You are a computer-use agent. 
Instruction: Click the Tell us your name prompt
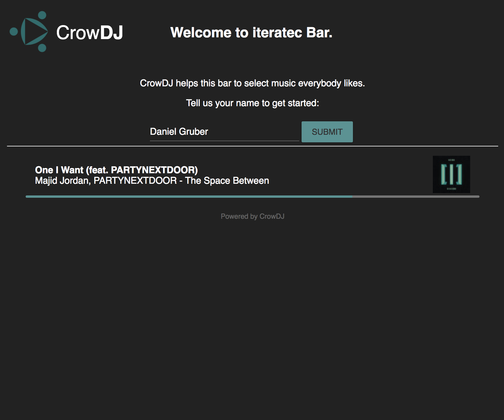[x=253, y=103]
